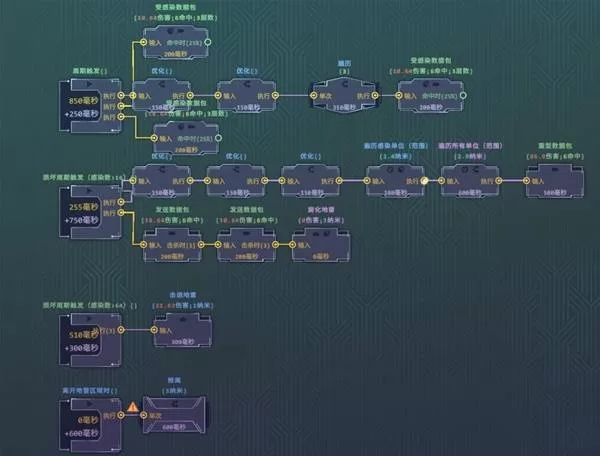Select the trigger node showing 255毫秒
Screen dimensions: 600x456
[x=88, y=207]
